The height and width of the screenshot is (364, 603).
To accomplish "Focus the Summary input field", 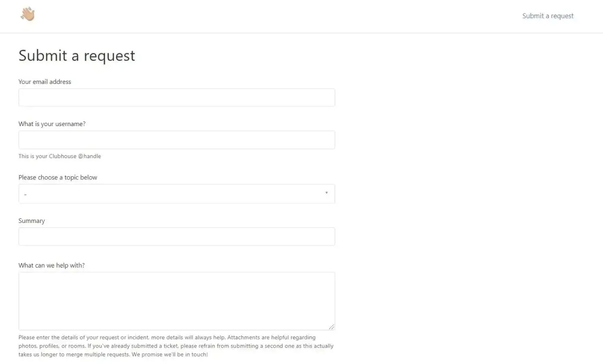I will (177, 236).
